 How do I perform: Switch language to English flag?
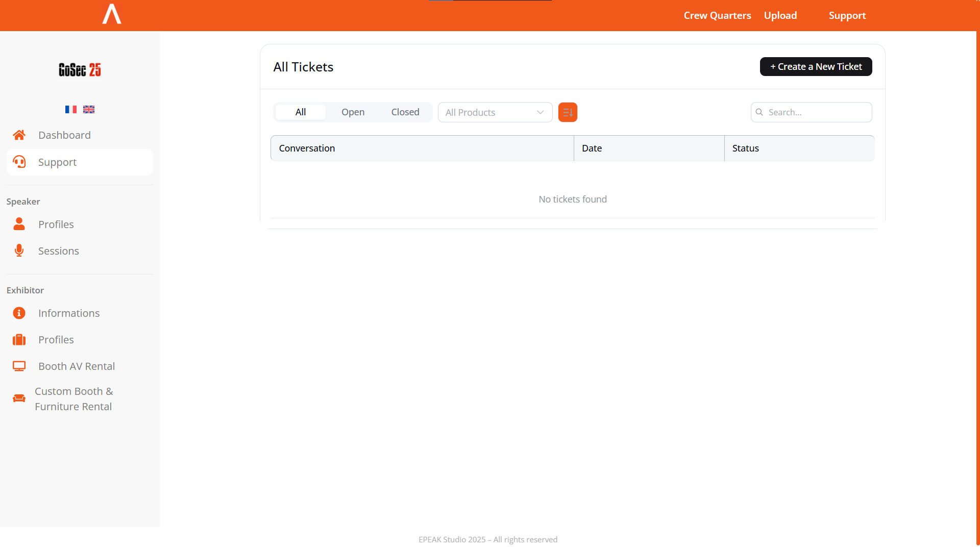[89, 109]
